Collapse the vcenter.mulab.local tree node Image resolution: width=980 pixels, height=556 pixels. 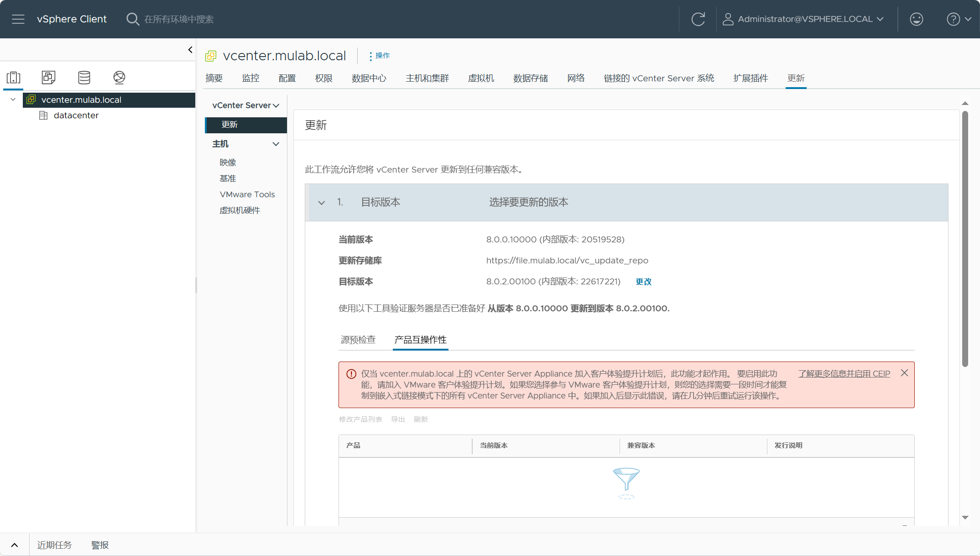coord(13,100)
